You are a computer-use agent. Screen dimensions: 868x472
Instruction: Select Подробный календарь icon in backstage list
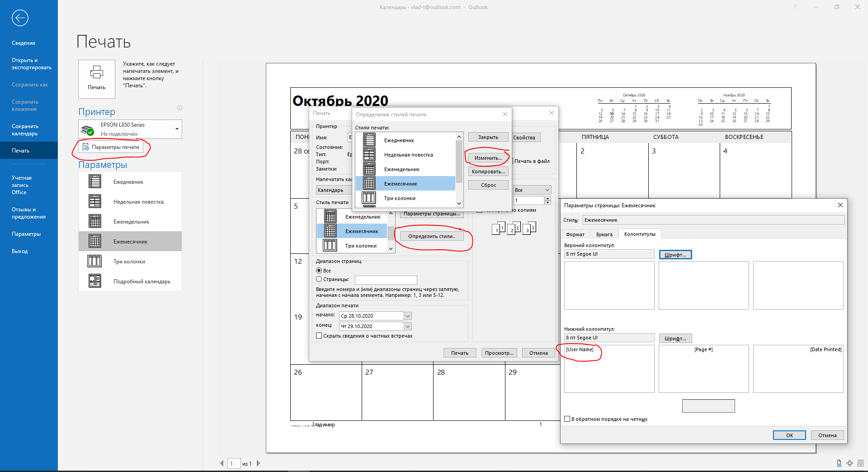click(94, 281)
